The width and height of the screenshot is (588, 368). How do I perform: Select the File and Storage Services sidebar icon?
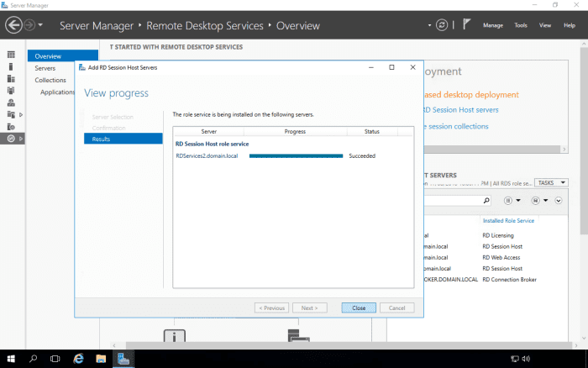coord(11,114)
